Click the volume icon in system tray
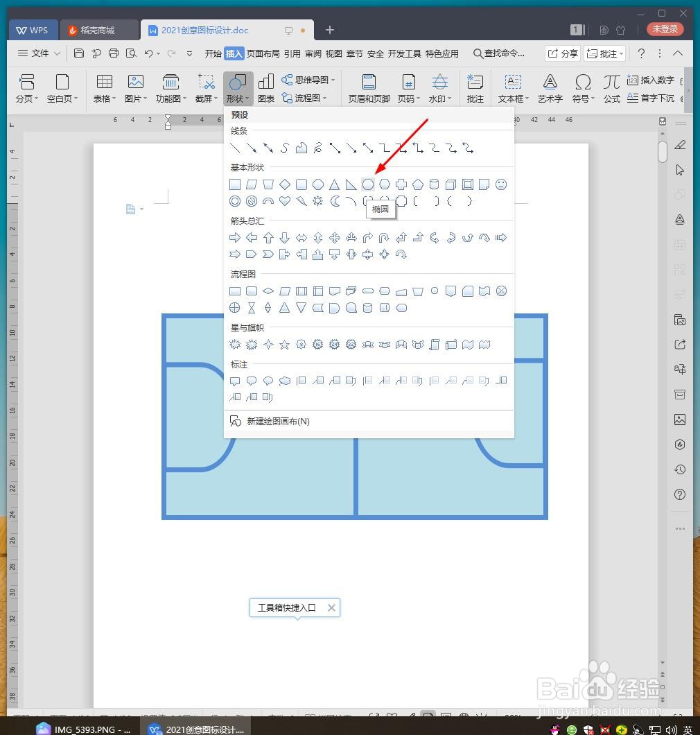 coord(671,729)
